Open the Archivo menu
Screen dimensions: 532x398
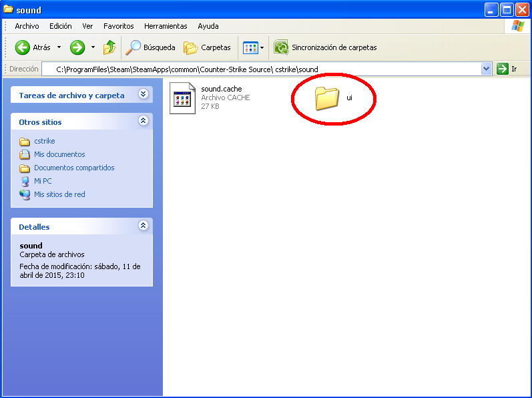click(x=27, y=26)
